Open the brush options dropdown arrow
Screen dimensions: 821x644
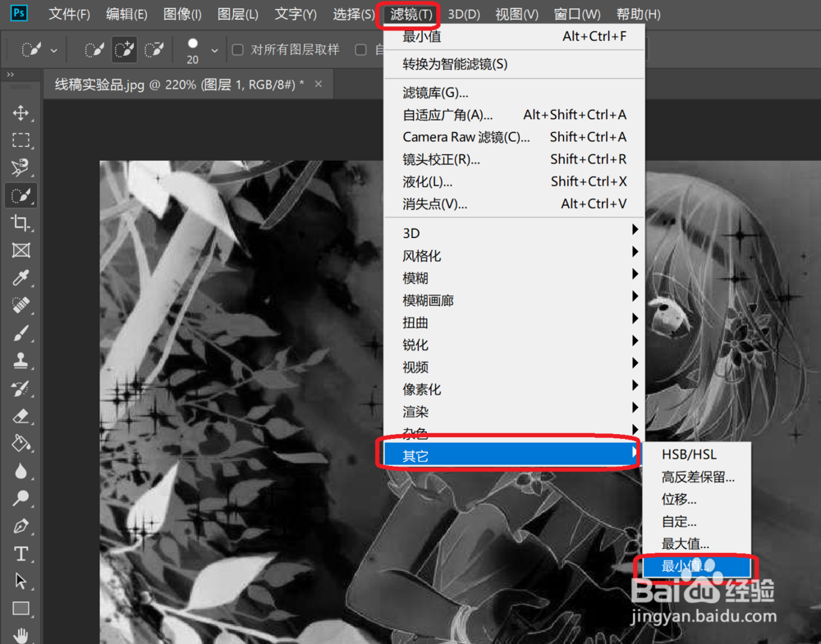click(x=214, y=51)
